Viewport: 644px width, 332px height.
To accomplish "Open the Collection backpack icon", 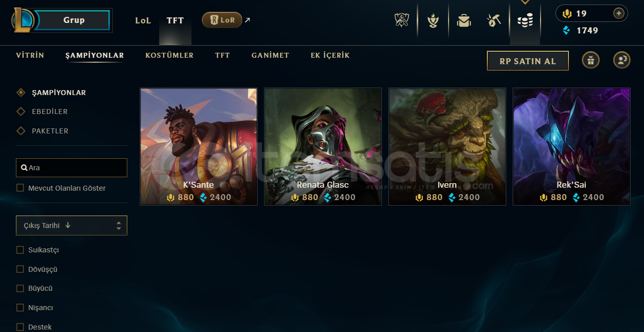I will click(x=464, y=21).
